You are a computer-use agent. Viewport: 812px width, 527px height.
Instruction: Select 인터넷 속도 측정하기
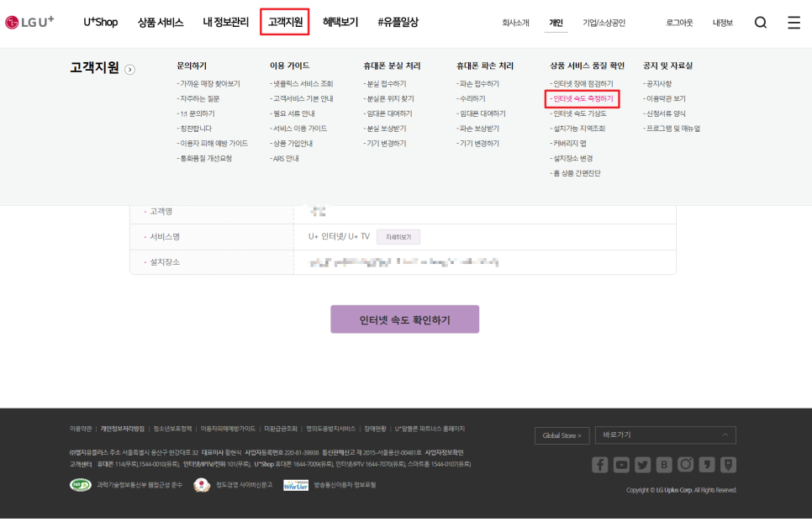[582, 99]
